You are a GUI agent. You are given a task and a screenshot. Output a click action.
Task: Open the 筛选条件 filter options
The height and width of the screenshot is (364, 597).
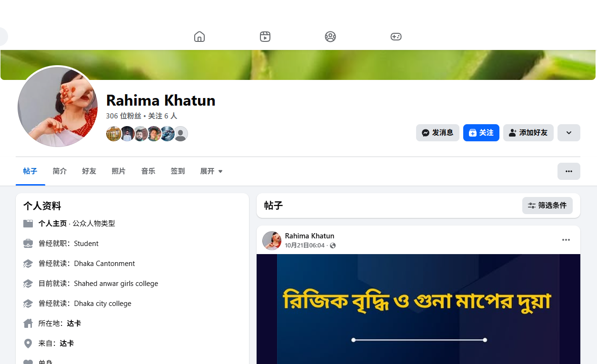(x=547, y=206)
